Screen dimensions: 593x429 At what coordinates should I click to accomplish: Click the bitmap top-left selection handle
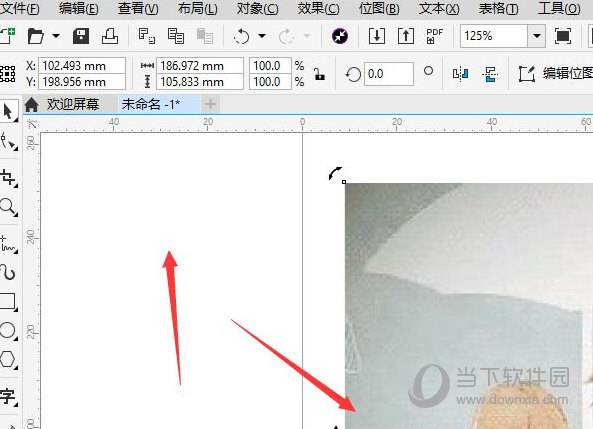coord(344,182)
